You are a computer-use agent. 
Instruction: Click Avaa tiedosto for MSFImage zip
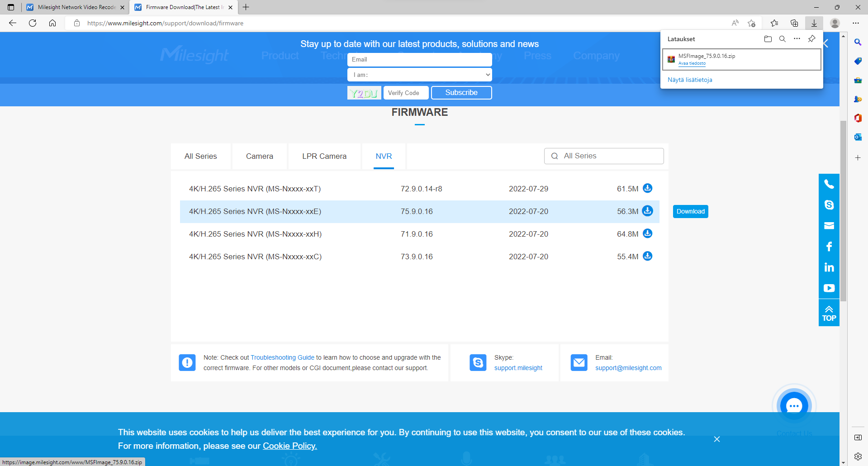[692, 64]
